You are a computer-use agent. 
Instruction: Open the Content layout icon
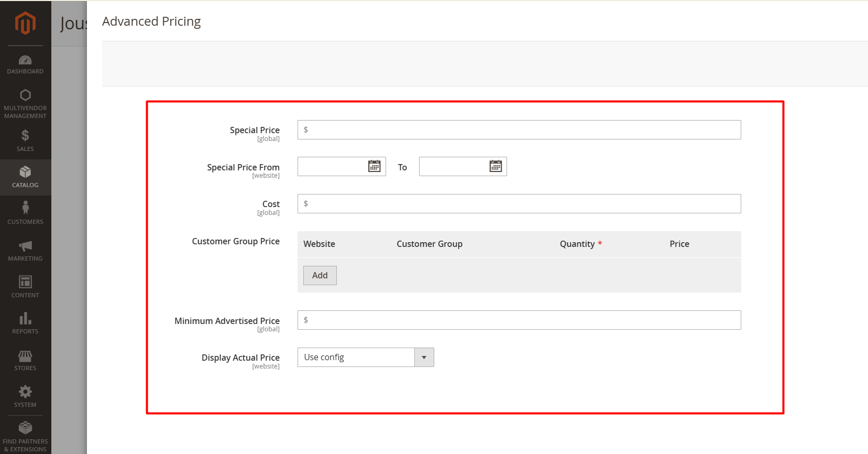(25, 282)
